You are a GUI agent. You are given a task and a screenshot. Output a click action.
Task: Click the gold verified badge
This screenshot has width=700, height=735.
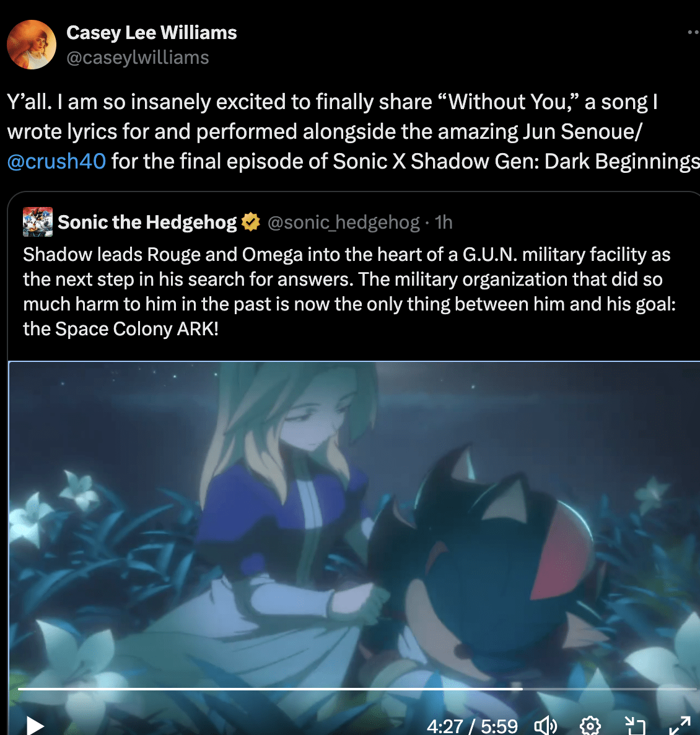[251, 222]
